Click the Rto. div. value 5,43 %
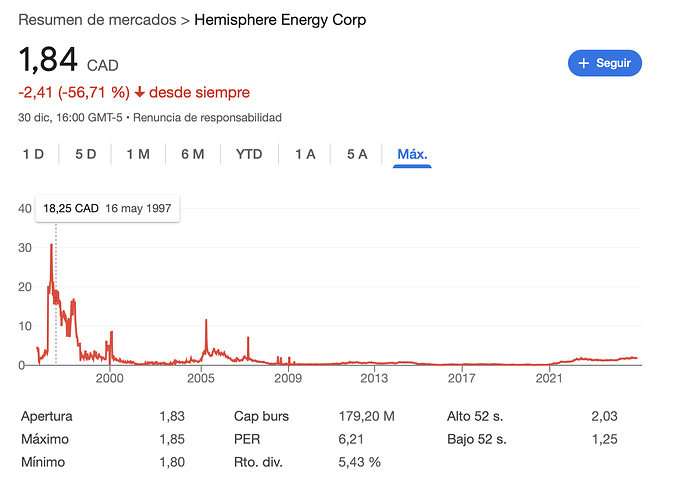 pyautogui.click(x=360, y=462)
